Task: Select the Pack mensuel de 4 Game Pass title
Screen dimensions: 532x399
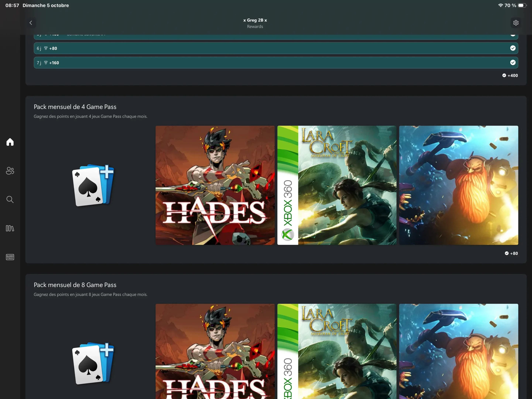Action: pos(75,107)
